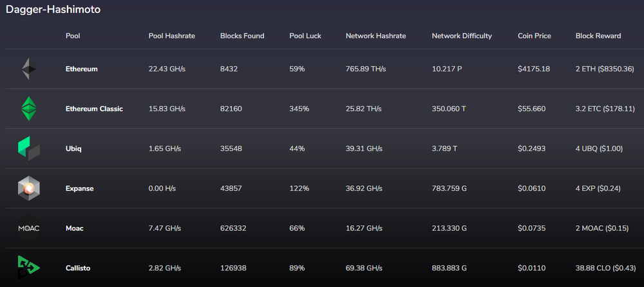The height and width of the screenshot is (287, 644).
Task: Open the Expanse pool link
Action: click(79, 189)
